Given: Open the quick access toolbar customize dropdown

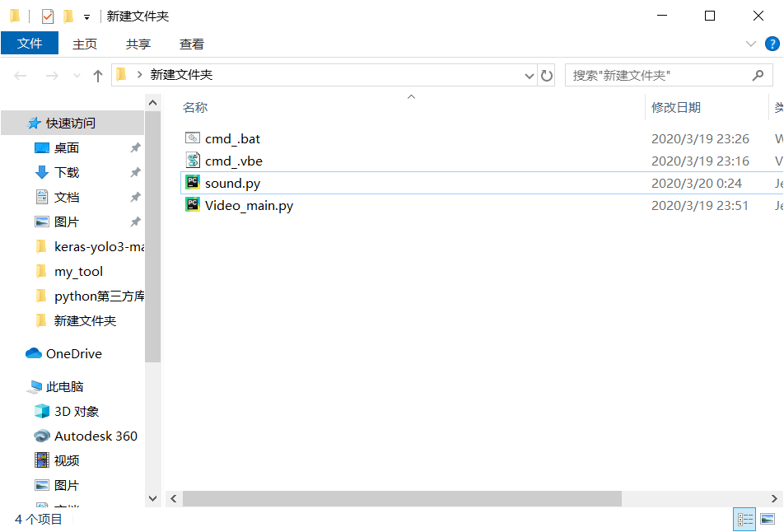Looking at the screenshot, I should [x=86, y=17].
